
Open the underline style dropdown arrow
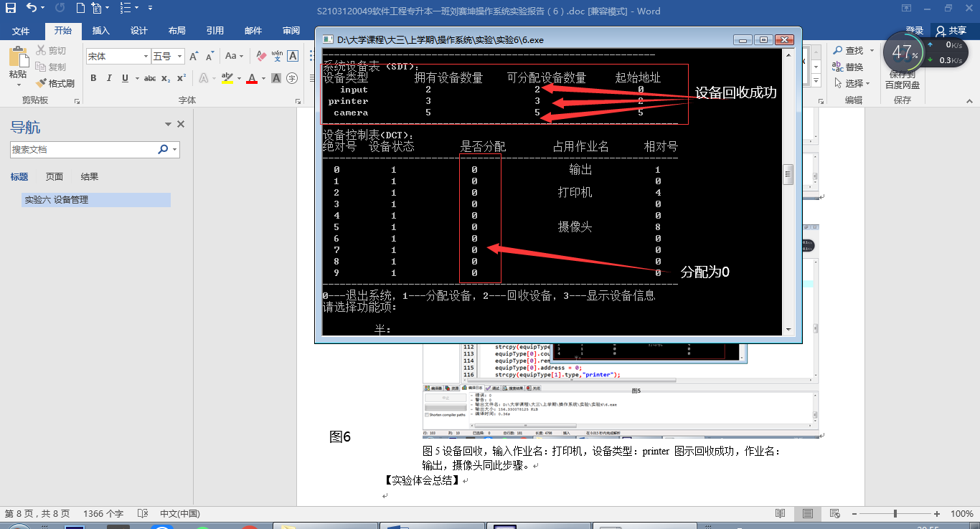pyautogui.click(x=136, y=78)
